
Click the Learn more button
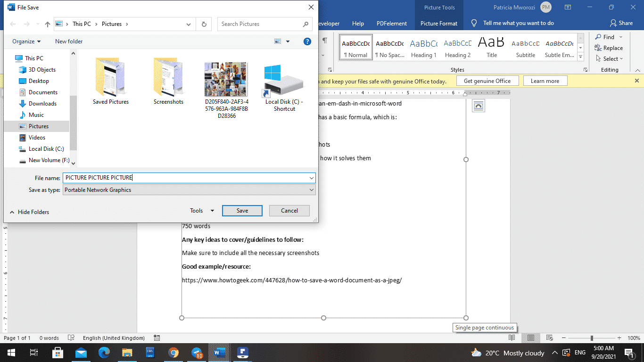(545, 81)
